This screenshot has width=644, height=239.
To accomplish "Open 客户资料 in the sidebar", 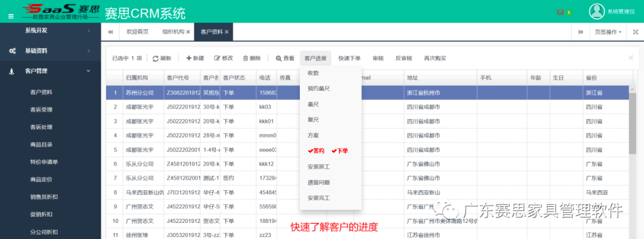I will tap(41, 92).
